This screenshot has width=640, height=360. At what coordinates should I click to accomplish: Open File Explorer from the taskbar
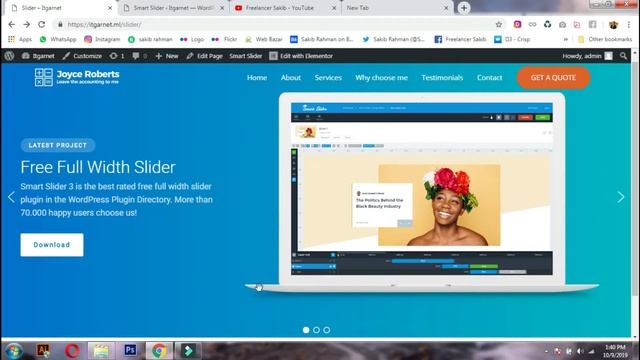click(101, 351)
